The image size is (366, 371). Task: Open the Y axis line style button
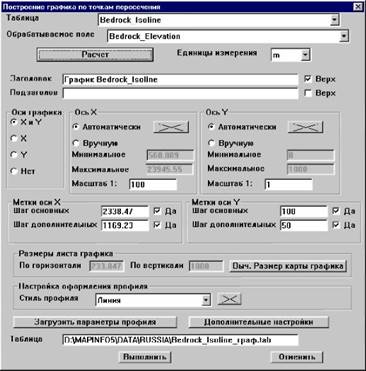click(x=306, y=127)
